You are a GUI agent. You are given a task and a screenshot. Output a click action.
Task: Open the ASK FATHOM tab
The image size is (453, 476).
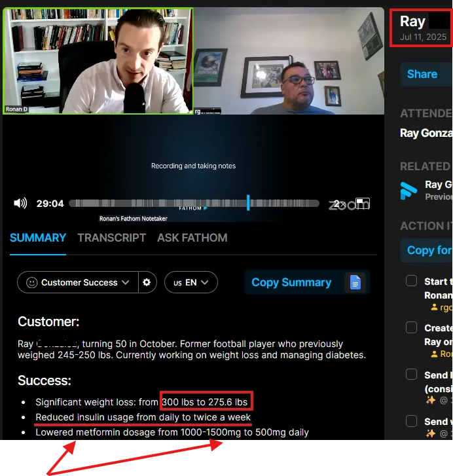192,238
